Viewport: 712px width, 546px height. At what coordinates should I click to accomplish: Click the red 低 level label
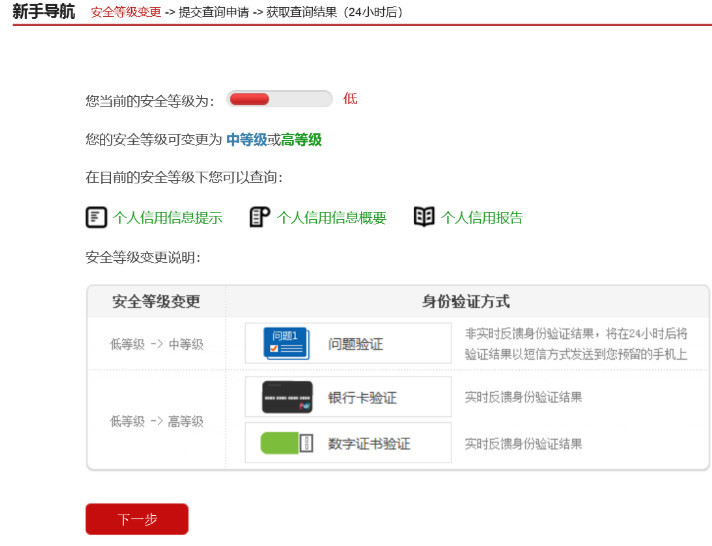point(350,99)
